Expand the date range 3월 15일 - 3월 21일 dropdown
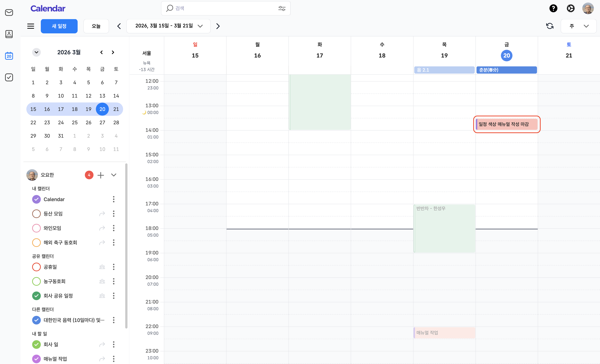This screenshot has height=364, width=600. click(169, 26)
